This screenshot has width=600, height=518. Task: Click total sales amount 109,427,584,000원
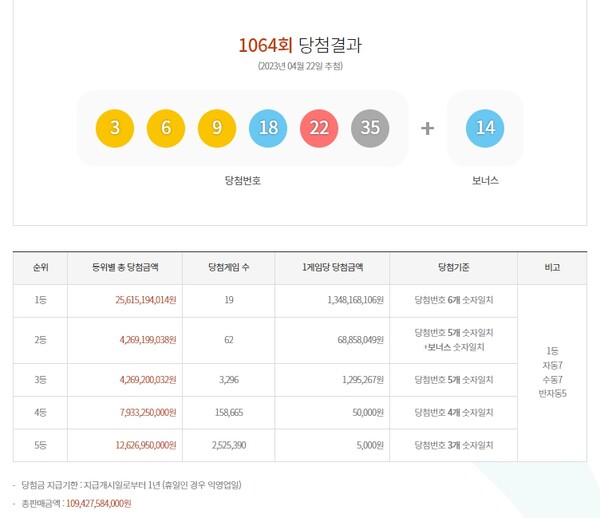click(99, 503)
